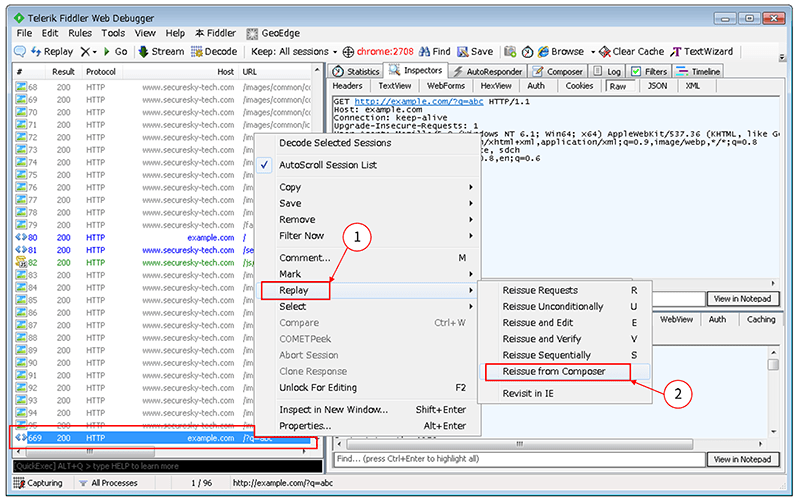This screenshot has height=502, width=800.
Task: Open the GeoEdge menu
Action: click(x=273, y=33)
